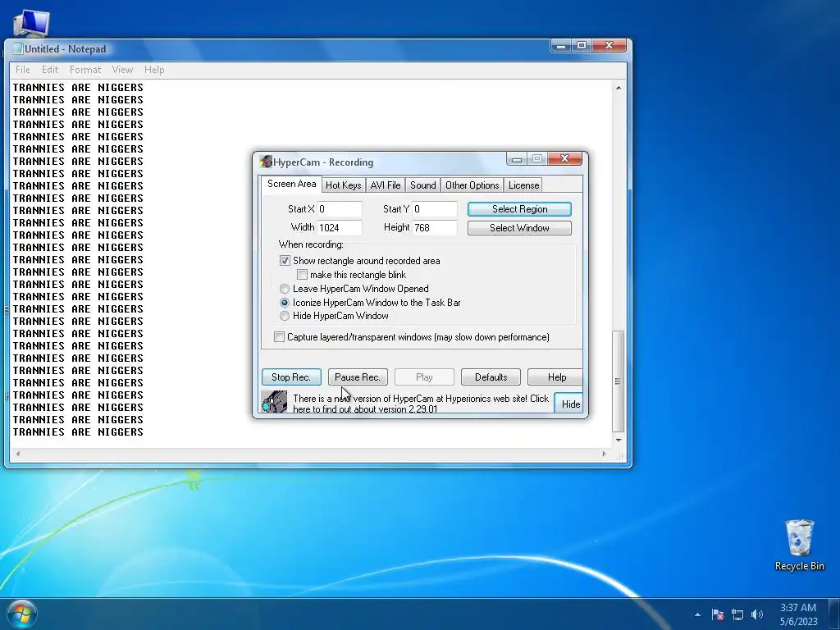Select Leave HyperCam Window Opened option

click(285, 289)
